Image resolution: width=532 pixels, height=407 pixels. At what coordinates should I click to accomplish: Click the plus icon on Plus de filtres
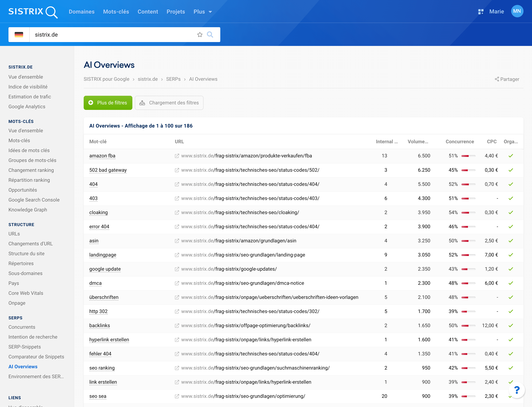click(x=91, y=103)
